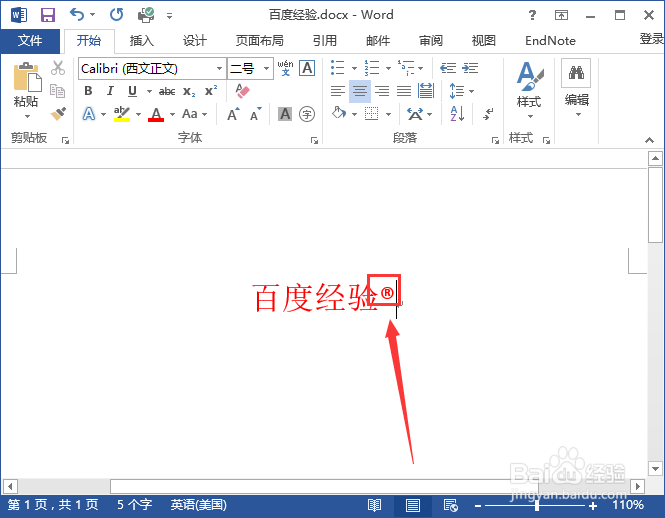Click the zoom slider handle
The width and height of the screenshot is (665, 518).
tap(537, 505)
